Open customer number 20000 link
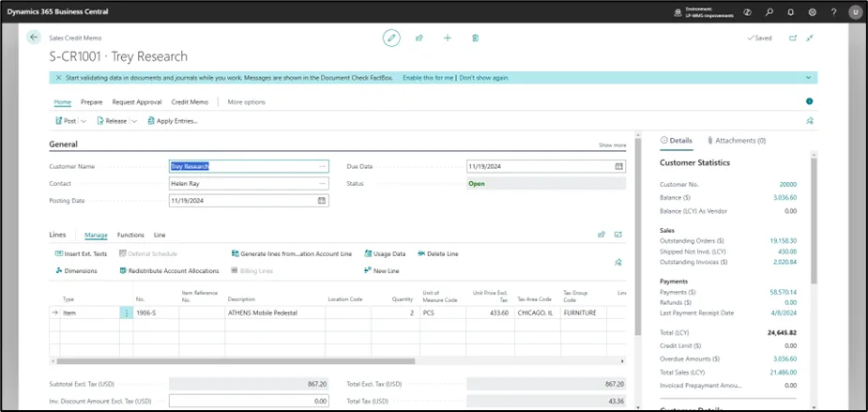The image size is (868, 412). point(788,184)
